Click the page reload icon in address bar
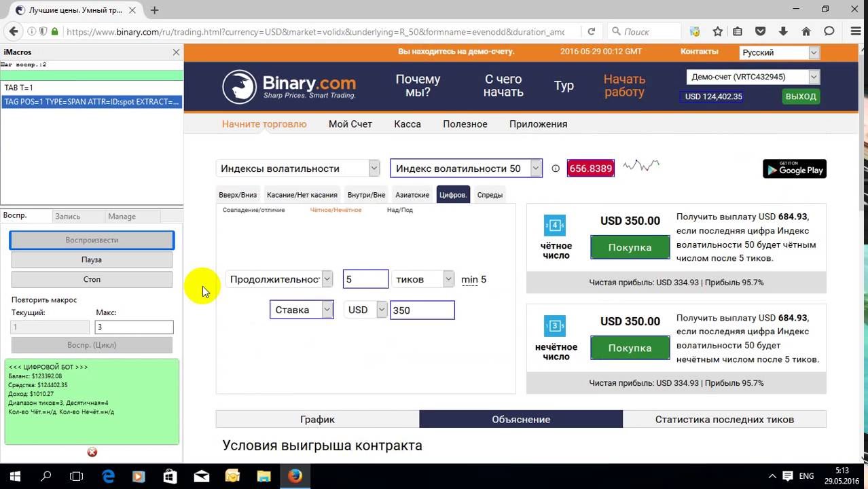This screenshot has height=489, width=868. point(592,31)
